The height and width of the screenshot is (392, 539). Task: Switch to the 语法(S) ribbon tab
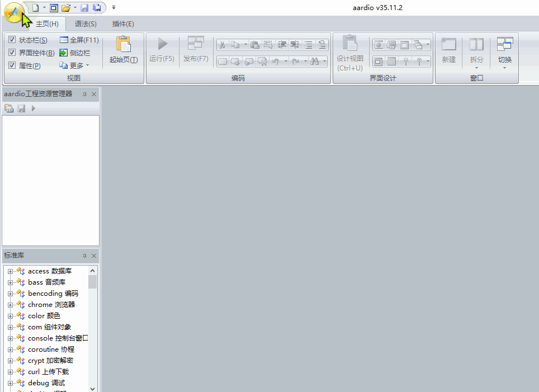pos(86,24)
